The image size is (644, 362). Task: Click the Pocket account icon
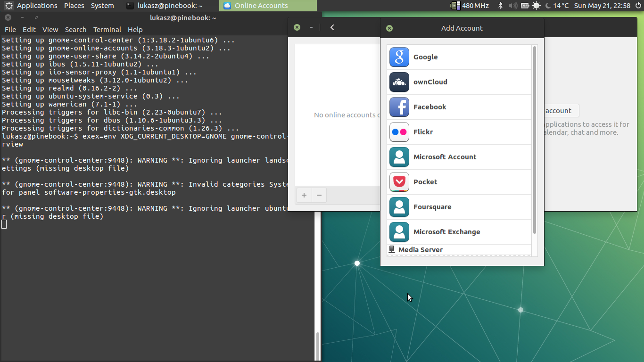[x=399, y=182]
